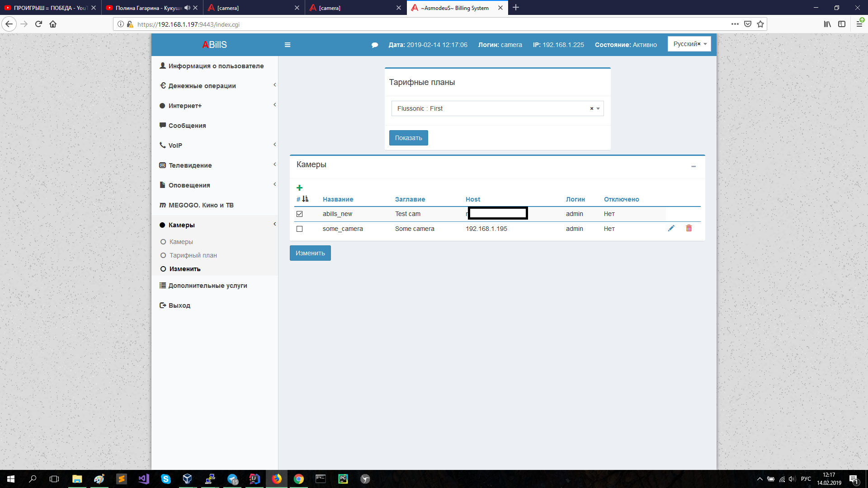Click the browser reload page icon
This screenshot has width=868, height=488.
[38, 24]
